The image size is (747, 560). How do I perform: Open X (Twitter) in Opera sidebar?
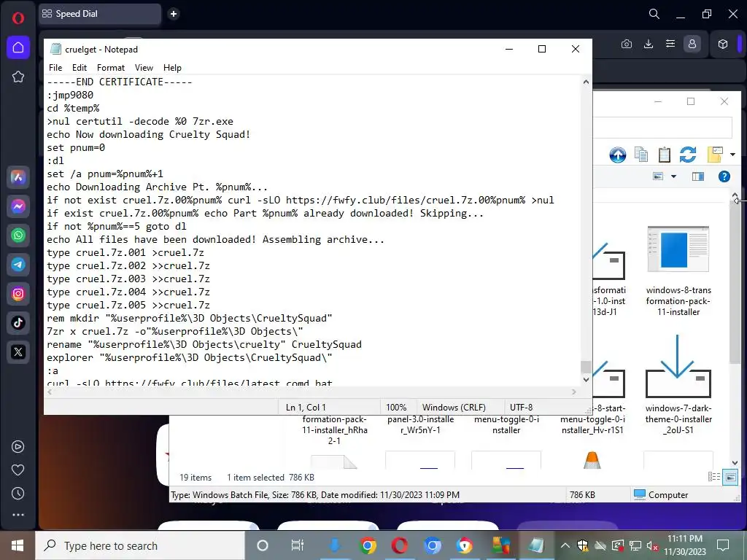coord(18,352)
